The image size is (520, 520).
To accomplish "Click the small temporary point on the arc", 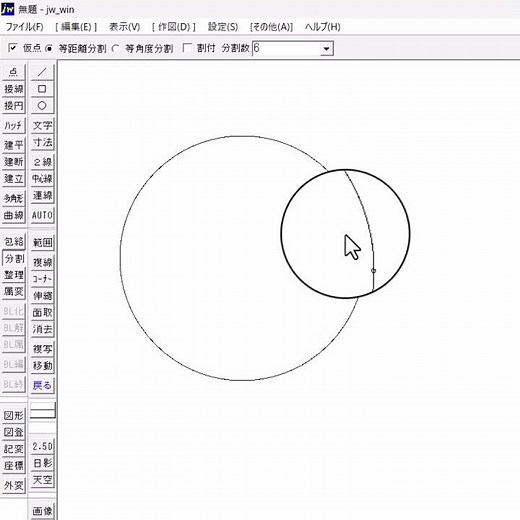I will 373,271.
